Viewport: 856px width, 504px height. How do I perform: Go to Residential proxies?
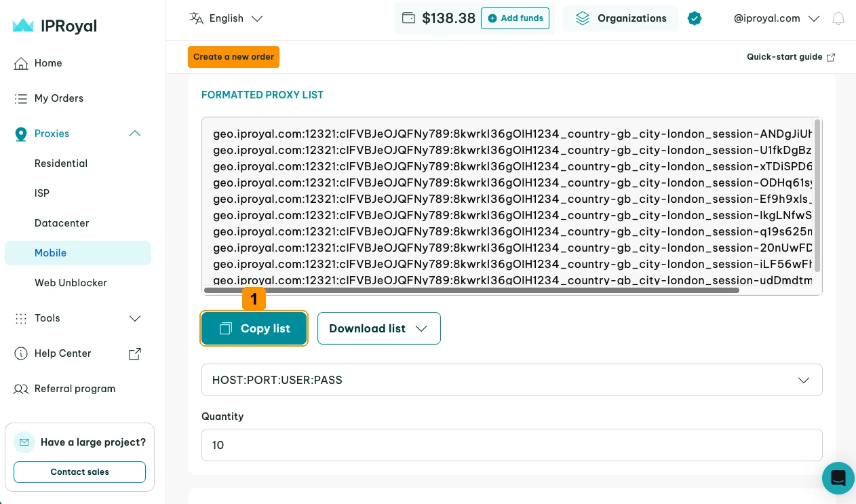click(x=61, y=163)
